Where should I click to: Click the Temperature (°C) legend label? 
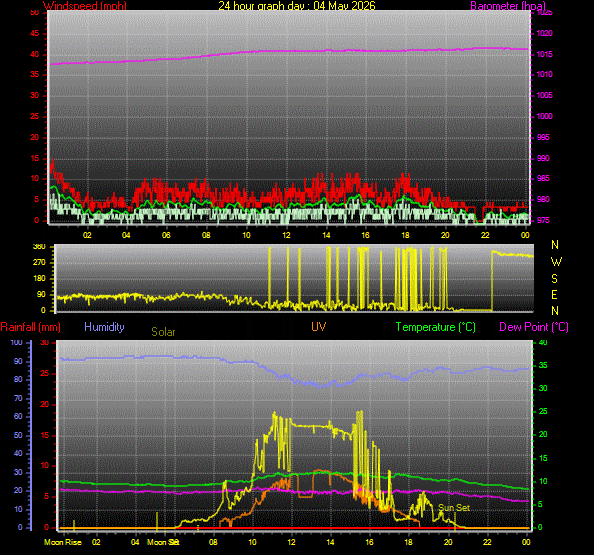coord(436,327)
